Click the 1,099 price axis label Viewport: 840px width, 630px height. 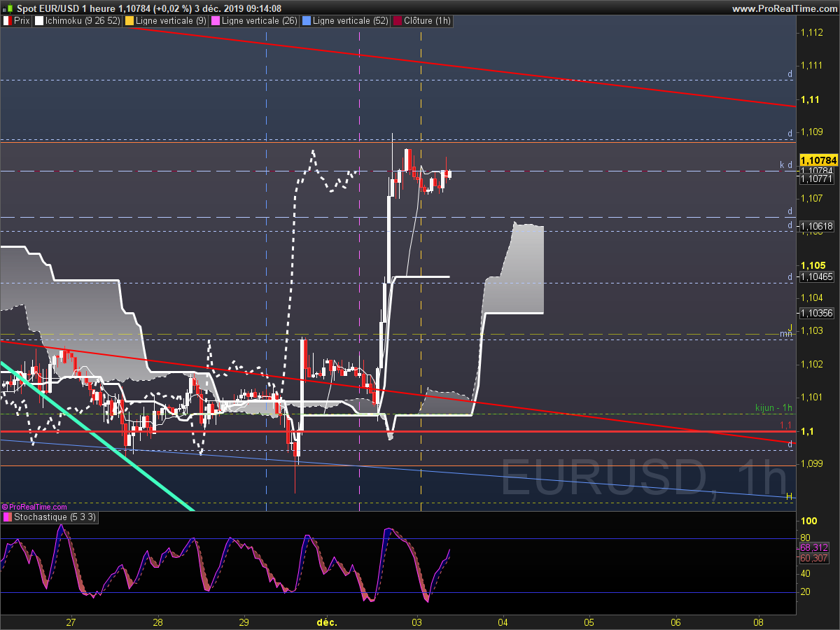click(812, 463)
